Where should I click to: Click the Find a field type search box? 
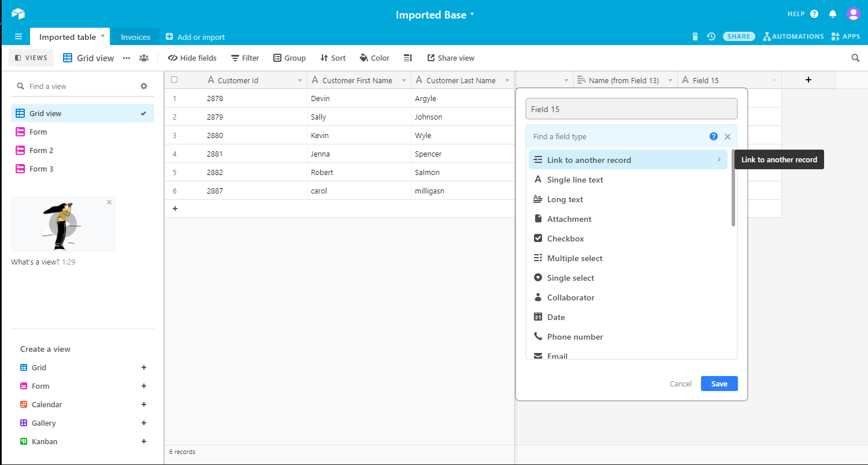[x=618, y=136]
